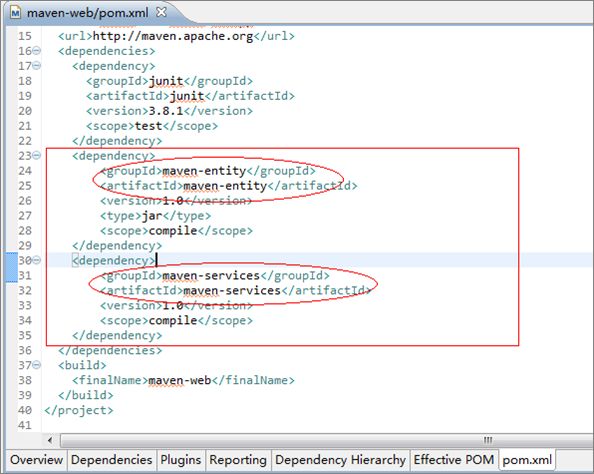Open the Plugins tab

181,460
